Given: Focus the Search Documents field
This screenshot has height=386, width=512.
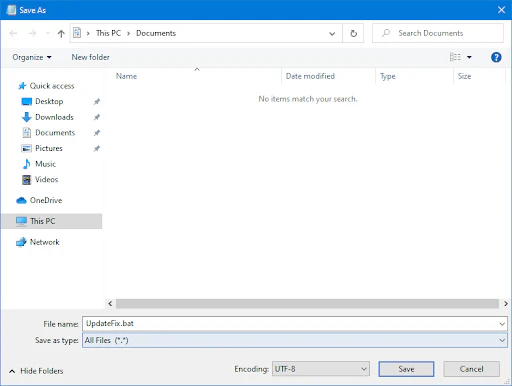Looking at the screenshot, I should pyautogui.click(x=438, y=33).
